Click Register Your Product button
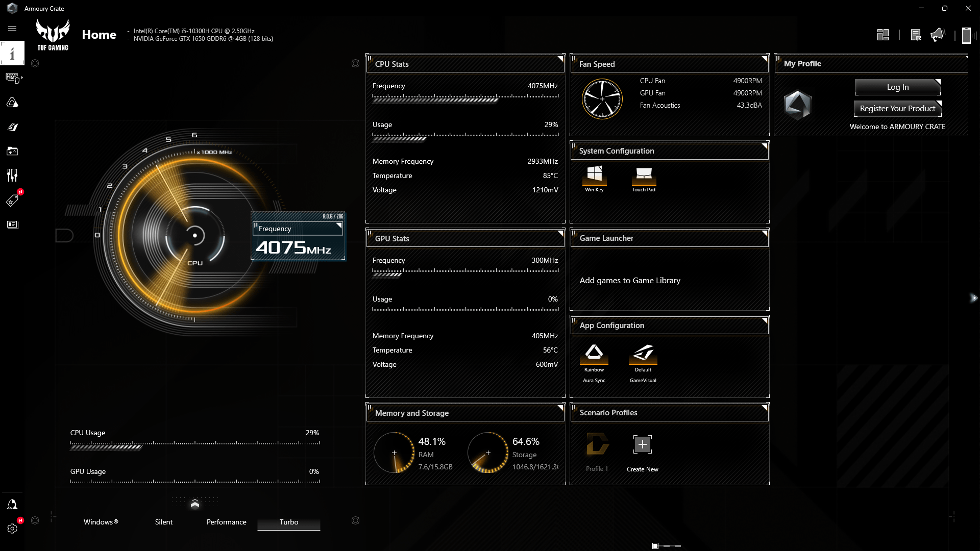This screenshot has width=980, height=551. [x=897, y=109]
